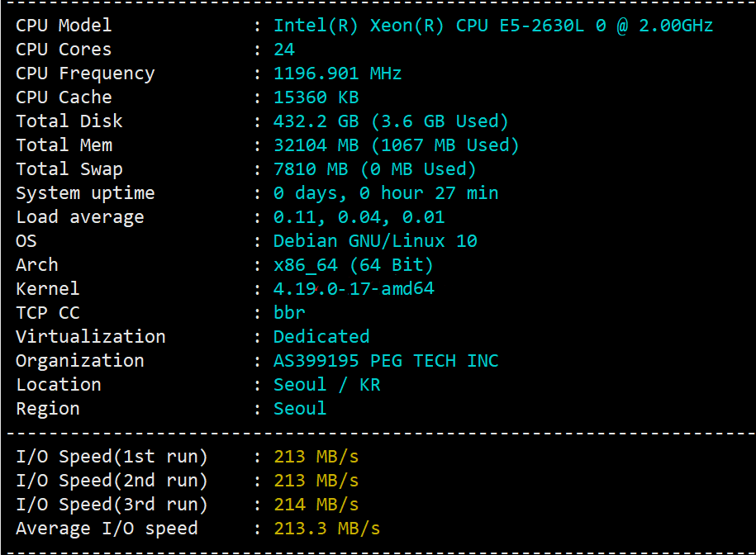Click the 3rd run speed 214 MB/s

point(316,505)
